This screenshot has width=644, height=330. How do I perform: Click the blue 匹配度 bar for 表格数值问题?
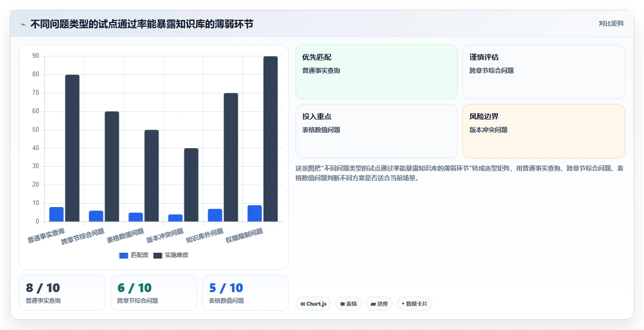point(136,217)
